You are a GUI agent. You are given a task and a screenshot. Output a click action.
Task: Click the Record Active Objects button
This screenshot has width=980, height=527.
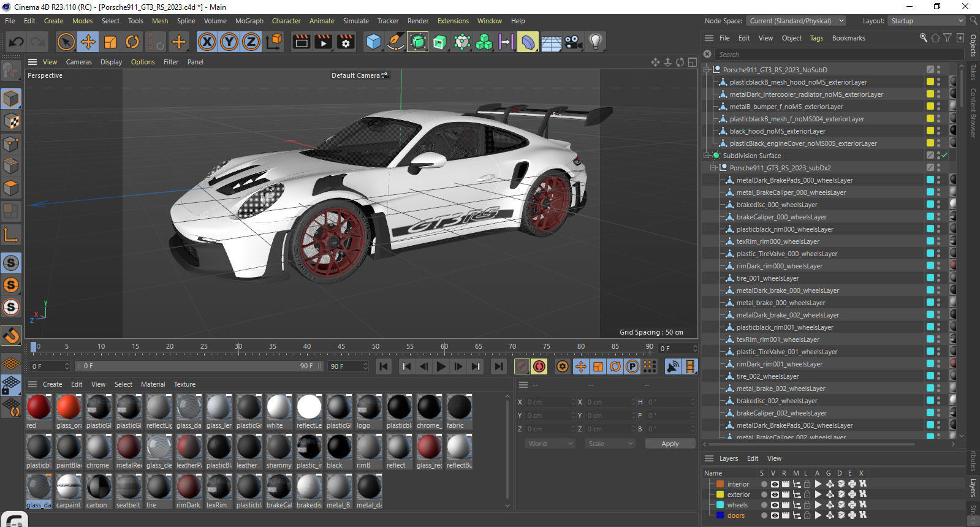pos(539,366)
